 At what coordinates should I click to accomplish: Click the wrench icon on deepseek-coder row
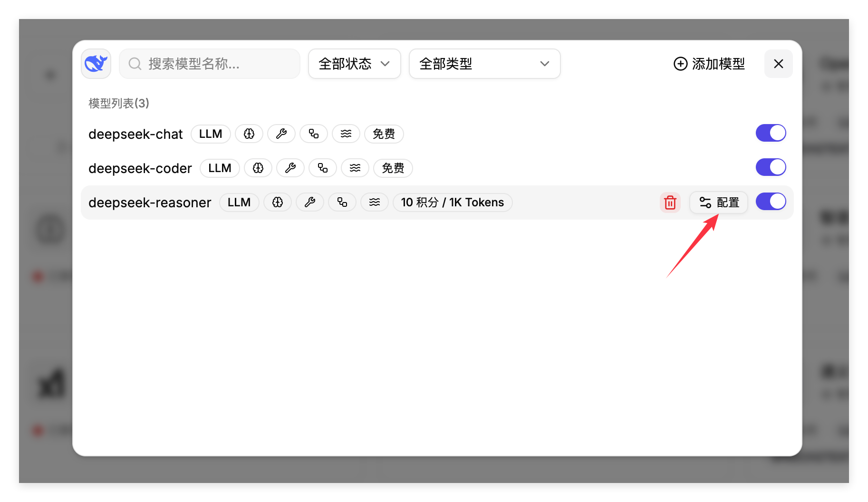click(290, 168)
